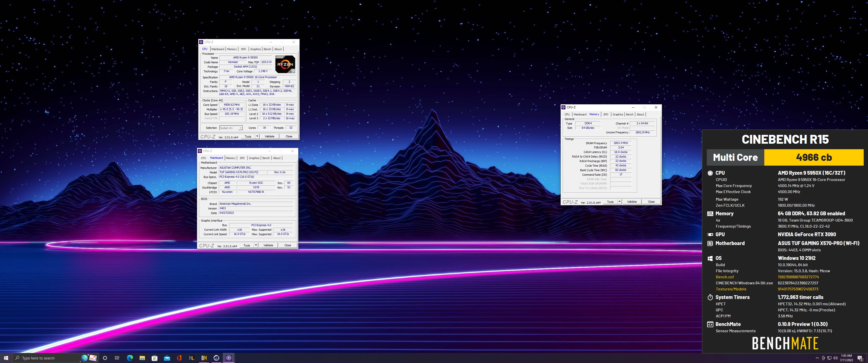Open network status from the system tray
The height and width of the screenshot is (363, 868).
[829, 358]
